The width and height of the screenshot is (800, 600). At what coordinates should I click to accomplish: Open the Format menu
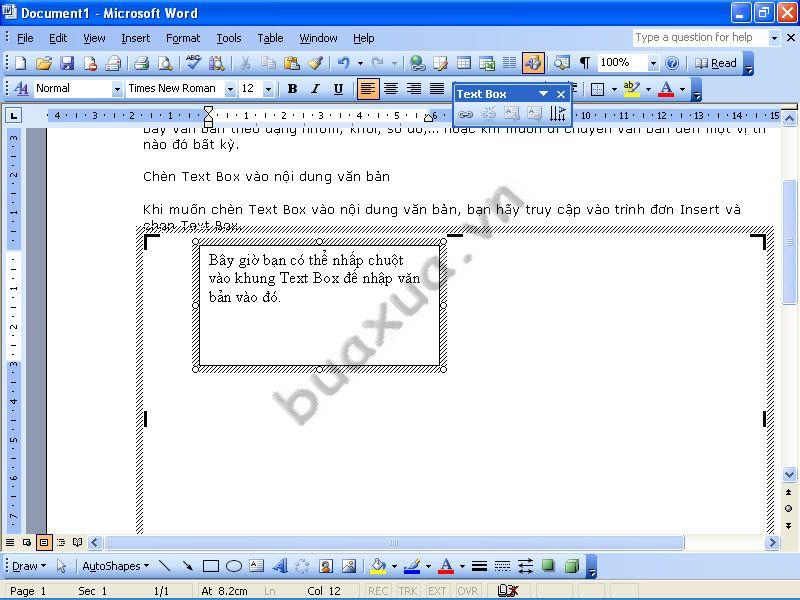183,38
